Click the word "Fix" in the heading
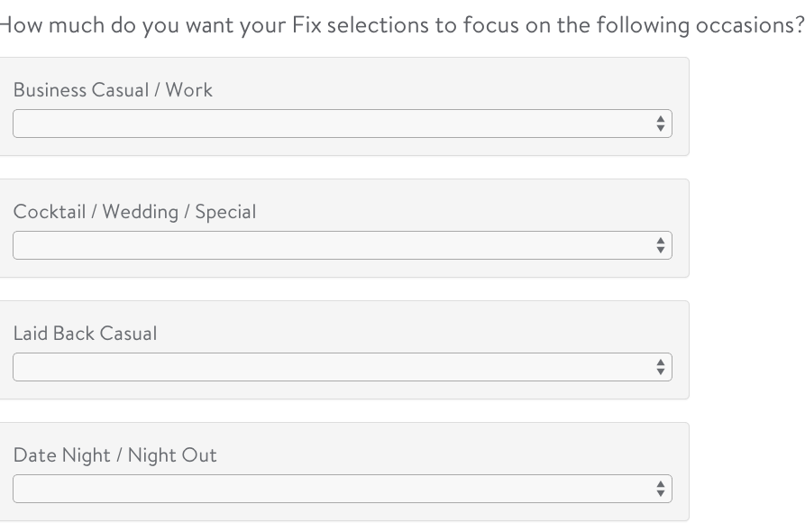 pyautogui.click(x=305, y=25)
